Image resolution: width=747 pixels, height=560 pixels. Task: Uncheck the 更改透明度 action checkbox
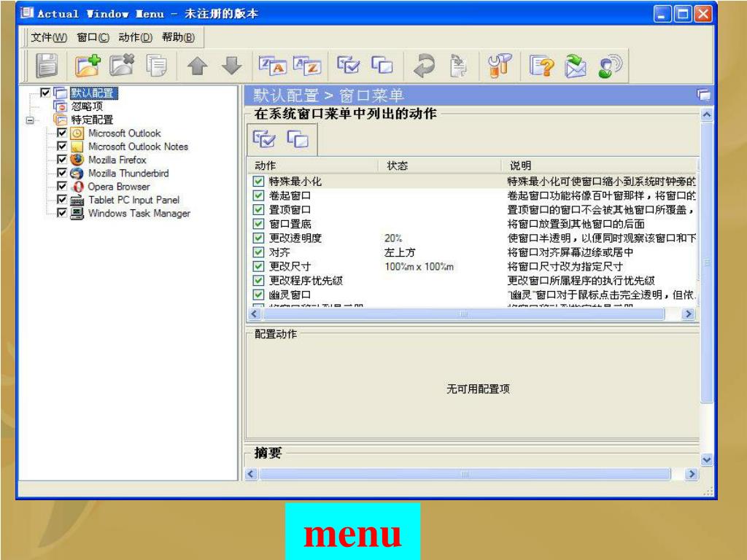click(x=258, y=238)
